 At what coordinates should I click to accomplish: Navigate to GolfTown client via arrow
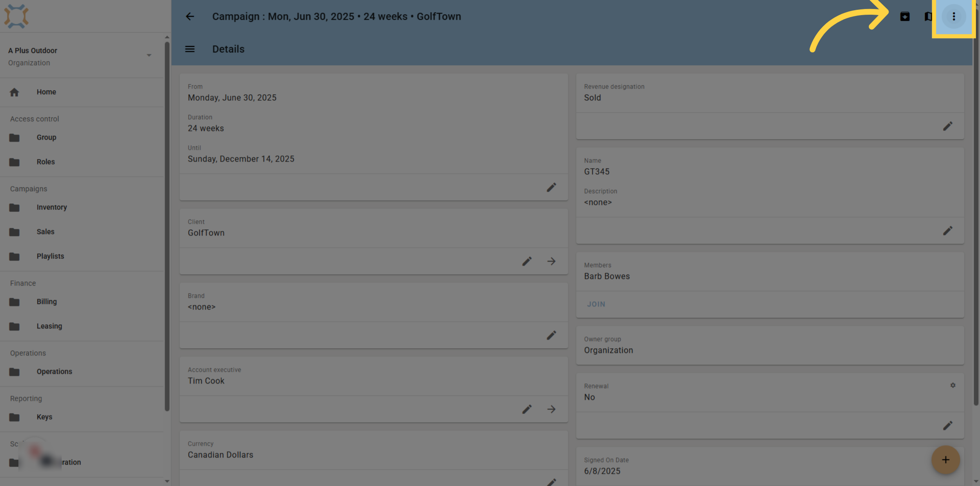[551, 261]
